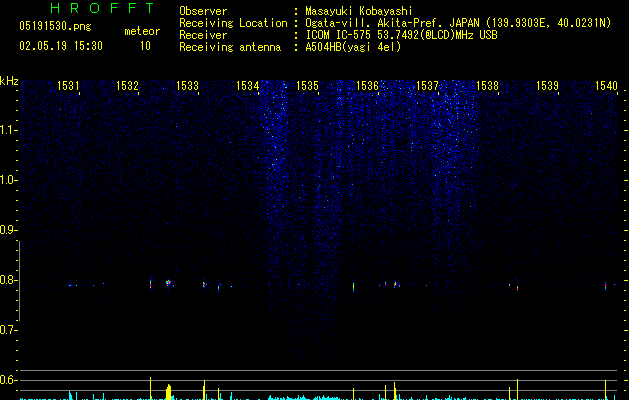Click the date stamp 02.05.19 15:30
The height and width of the screenshot is (400, 629).
(61, 46)
